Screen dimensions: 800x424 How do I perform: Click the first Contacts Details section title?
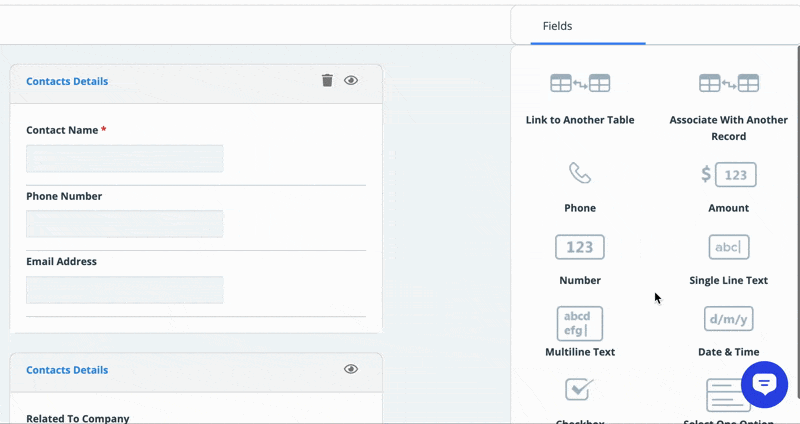[x=67, y=81]
